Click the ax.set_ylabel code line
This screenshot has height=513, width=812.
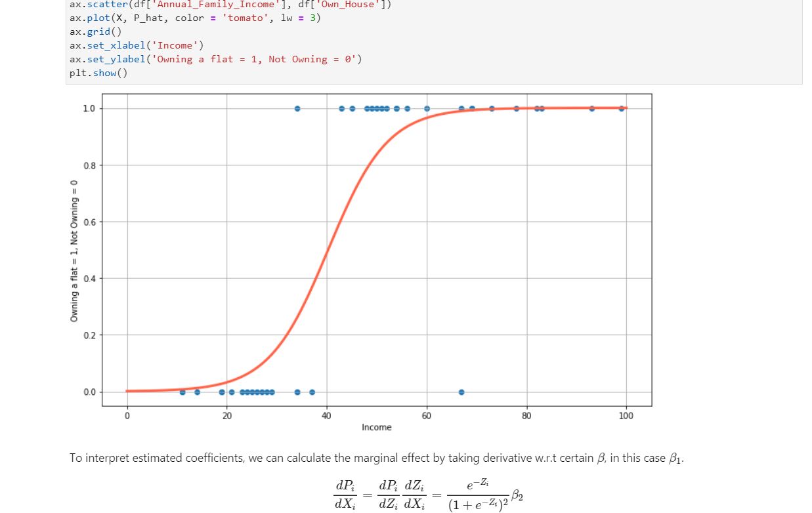point(215,59)
